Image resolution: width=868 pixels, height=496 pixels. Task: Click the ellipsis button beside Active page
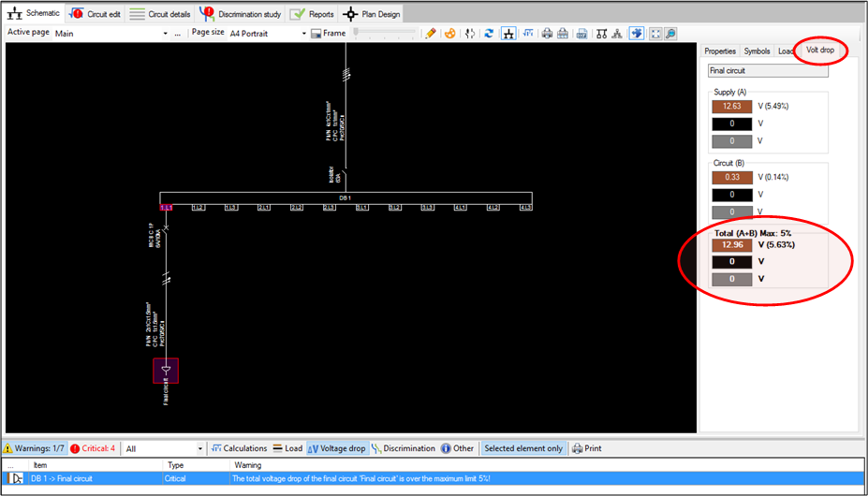coord(178,33)
